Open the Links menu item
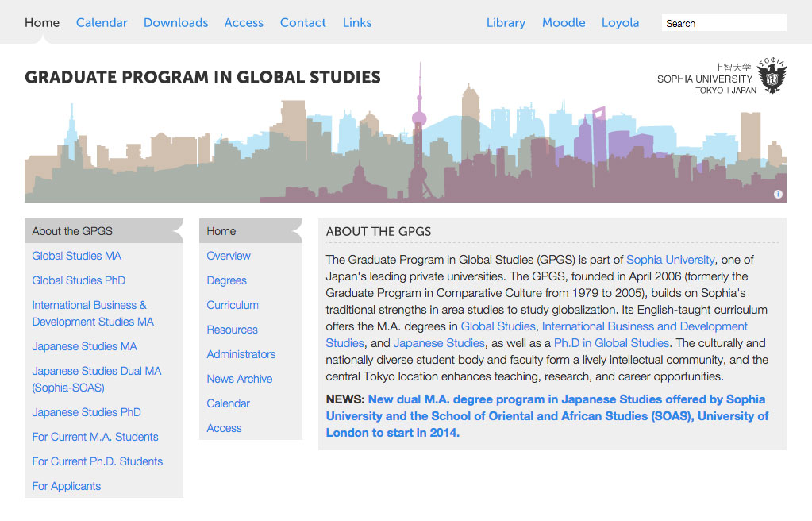The image size is (812, 521). (x=357, y=23)
